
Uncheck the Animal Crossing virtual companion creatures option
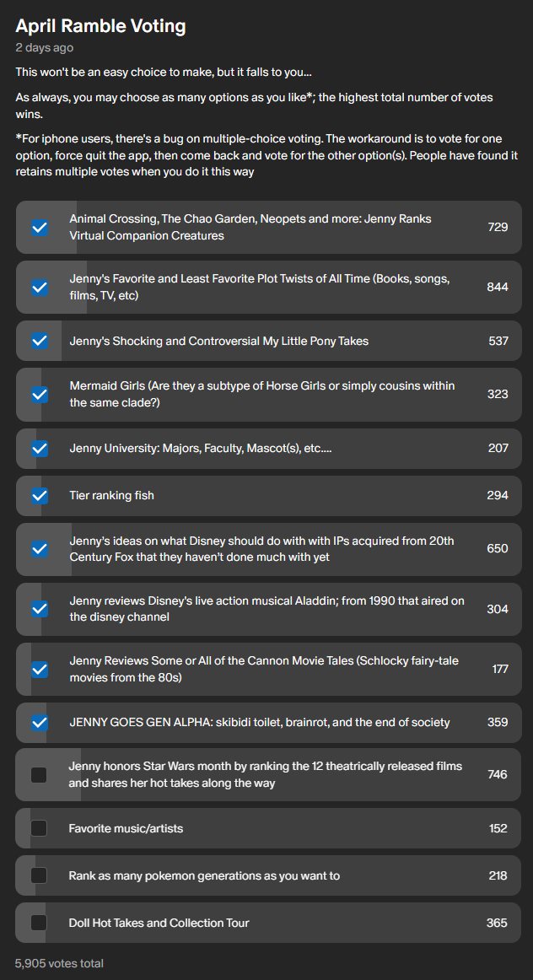tap(40, 228)
